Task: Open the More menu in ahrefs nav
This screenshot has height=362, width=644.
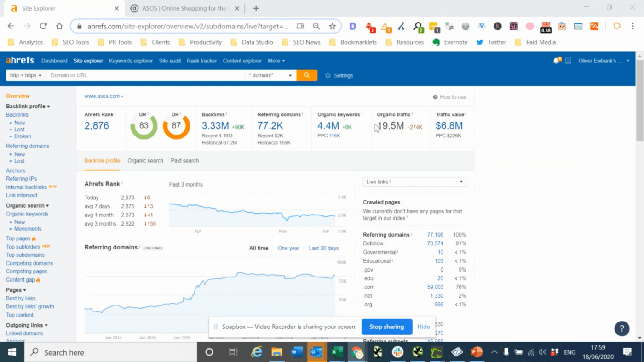Action: point(276,61)
